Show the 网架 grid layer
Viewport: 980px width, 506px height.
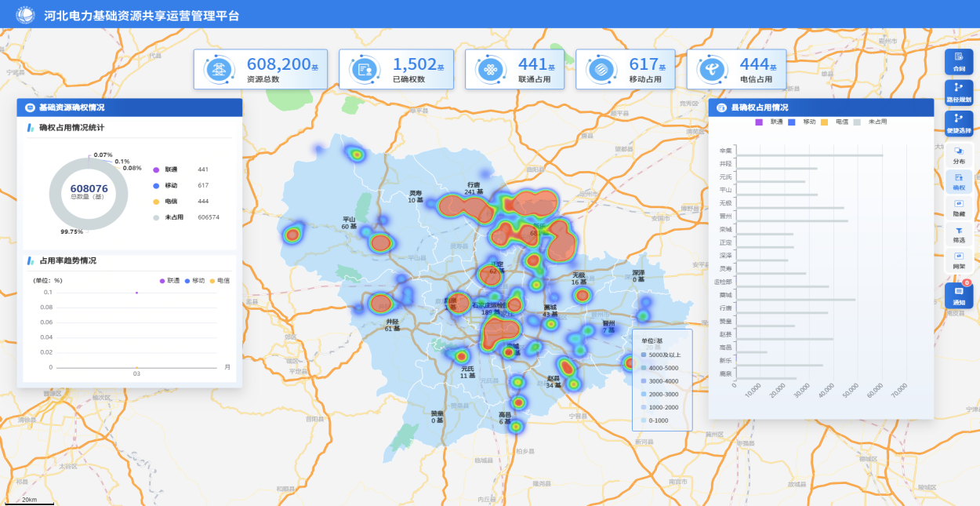[959, 260]
